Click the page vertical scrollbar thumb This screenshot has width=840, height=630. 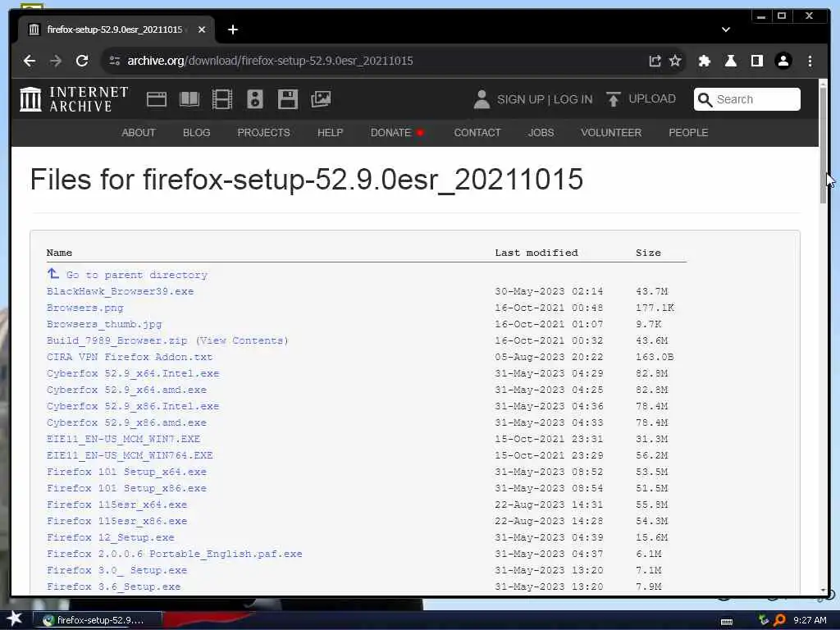824,144
